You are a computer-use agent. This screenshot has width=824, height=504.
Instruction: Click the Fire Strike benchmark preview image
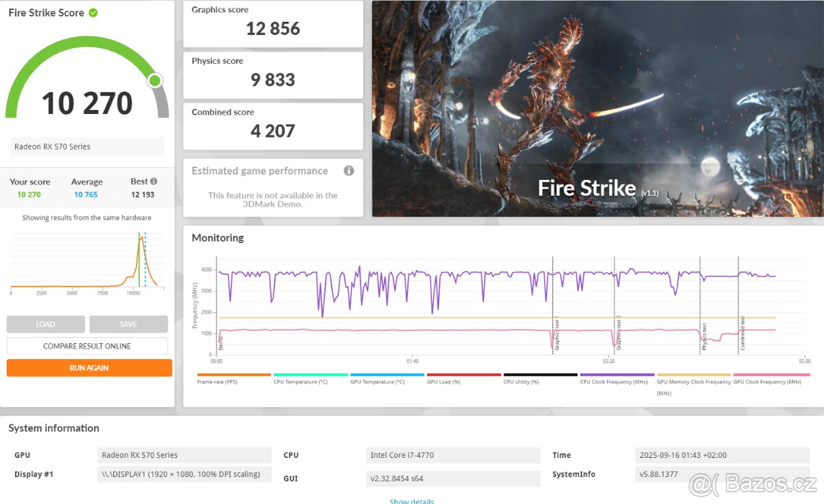597,108
